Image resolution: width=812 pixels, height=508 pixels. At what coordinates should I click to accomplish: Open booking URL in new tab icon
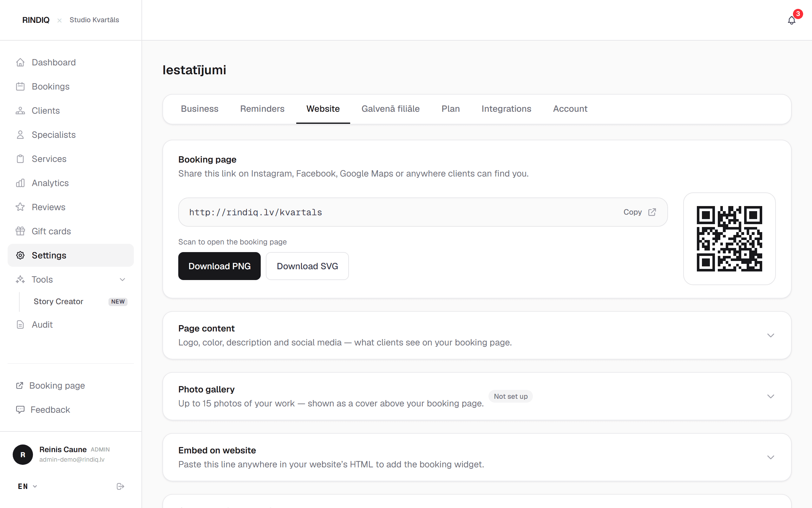pos(652,212)
